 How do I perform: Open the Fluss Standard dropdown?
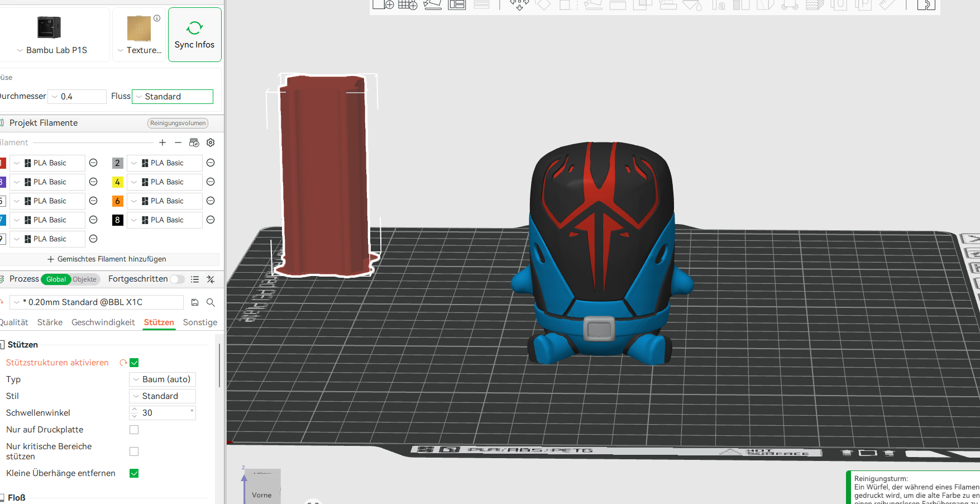pyautogui.click(x=173, y=97)
